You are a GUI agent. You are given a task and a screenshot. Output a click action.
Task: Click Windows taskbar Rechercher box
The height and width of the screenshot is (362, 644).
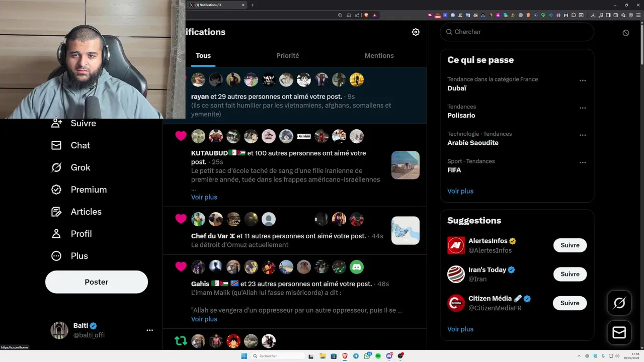click(278, 356)
